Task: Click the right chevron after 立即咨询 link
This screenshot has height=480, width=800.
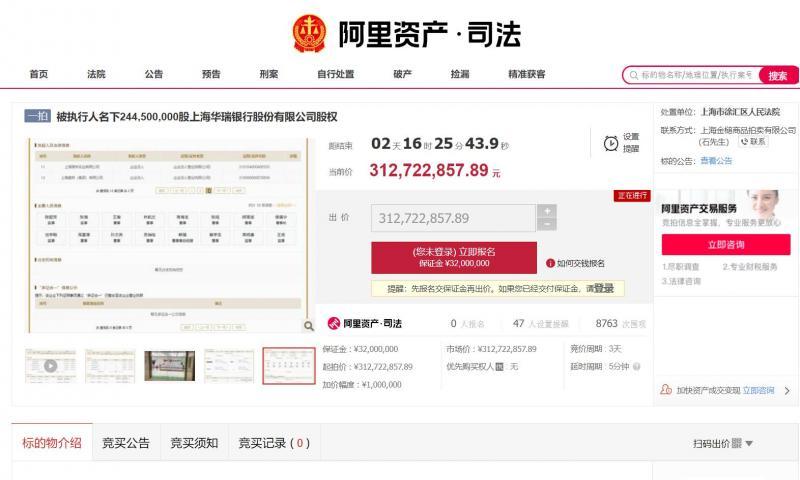Action: tap(787, 391)
